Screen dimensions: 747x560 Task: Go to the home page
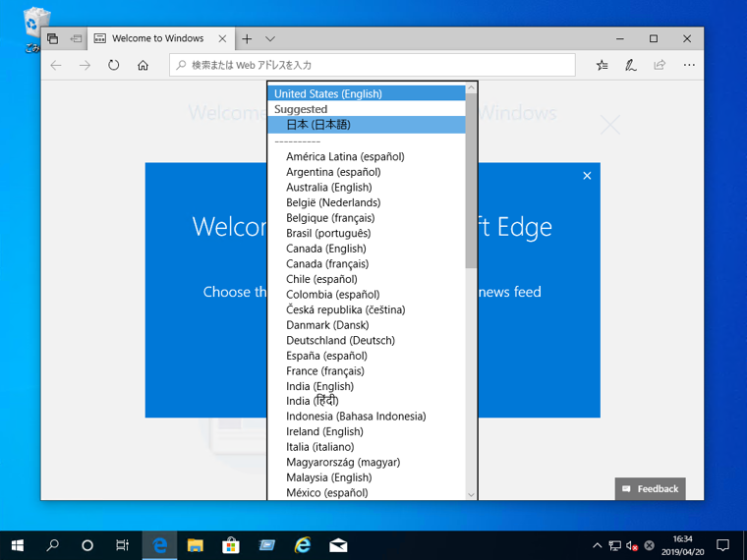143,65
